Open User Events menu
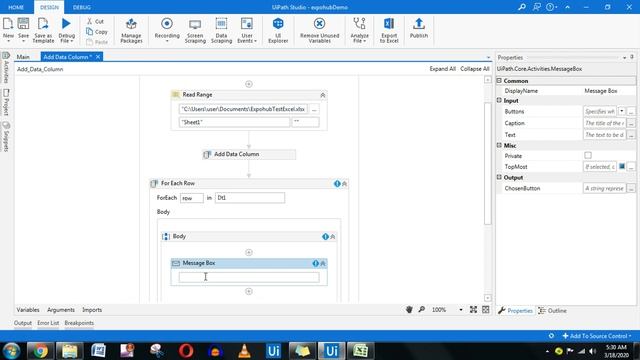 [247, 30]
